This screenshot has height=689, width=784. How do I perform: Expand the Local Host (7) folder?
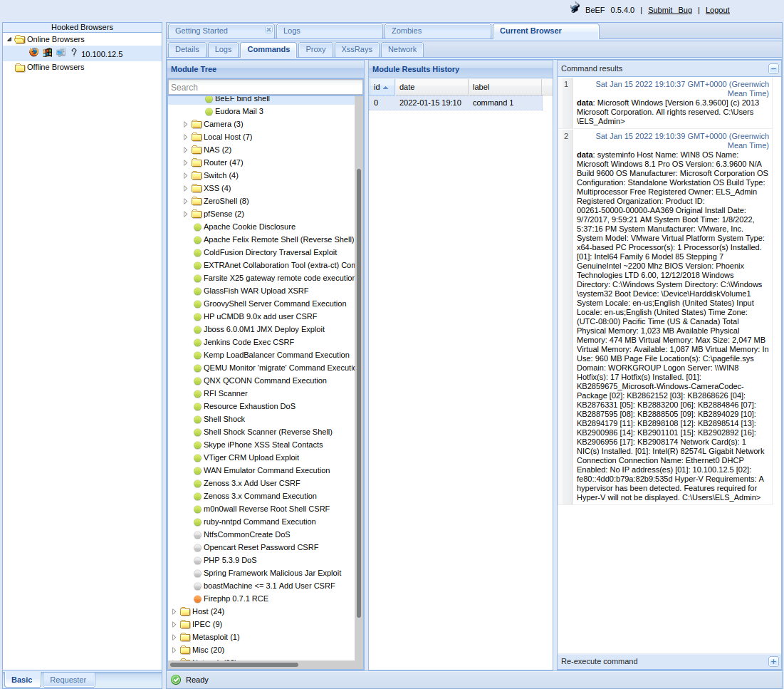[186, 137]
